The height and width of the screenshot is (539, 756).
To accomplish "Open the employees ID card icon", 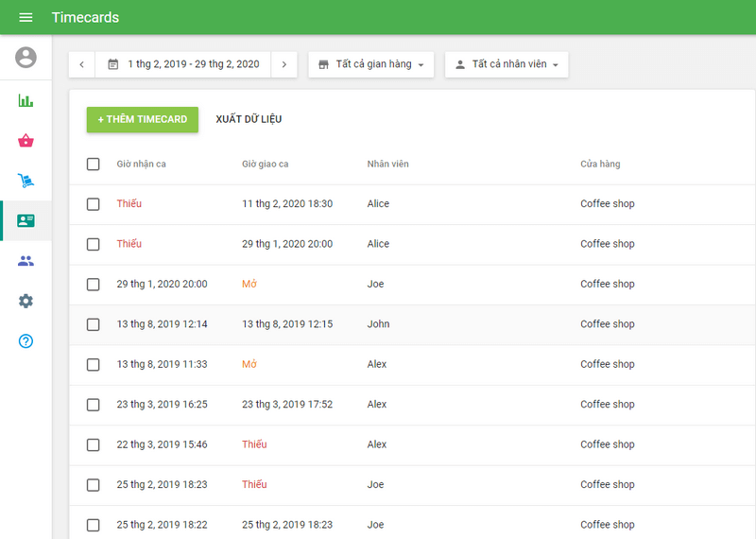I will (26, 220).
